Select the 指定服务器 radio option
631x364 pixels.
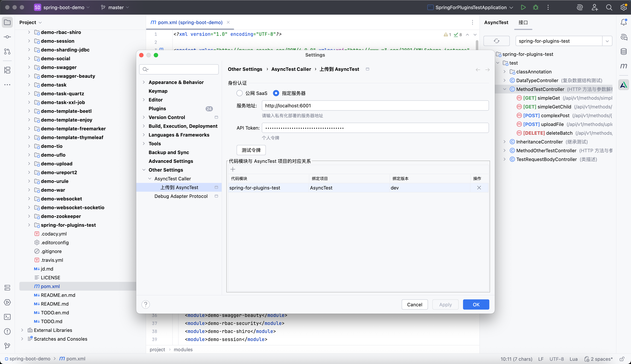(x=276, y=93)
